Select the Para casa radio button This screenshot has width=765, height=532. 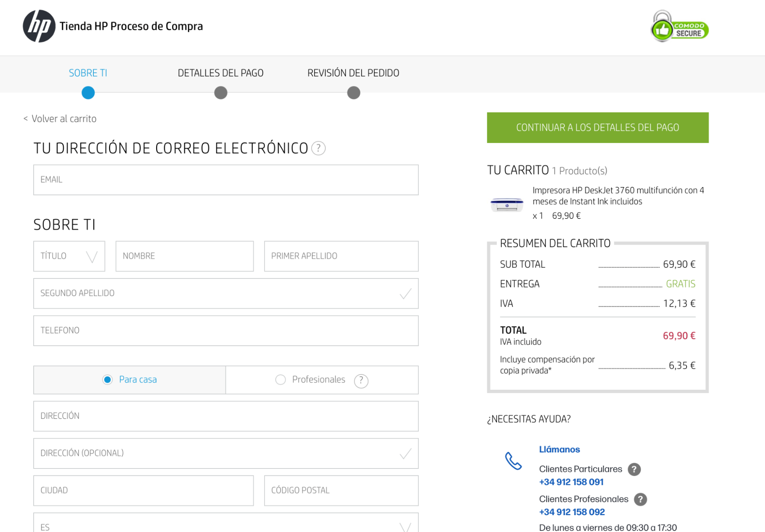[108, 379]
